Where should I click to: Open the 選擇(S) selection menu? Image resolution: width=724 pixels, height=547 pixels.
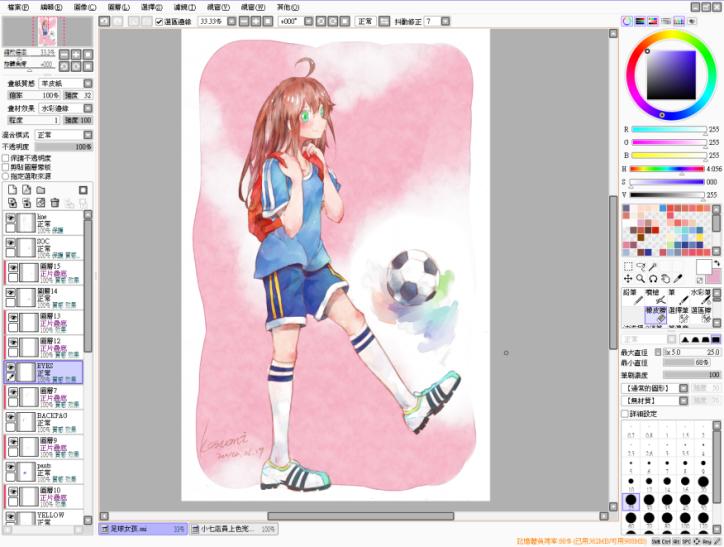pos(151,7)
